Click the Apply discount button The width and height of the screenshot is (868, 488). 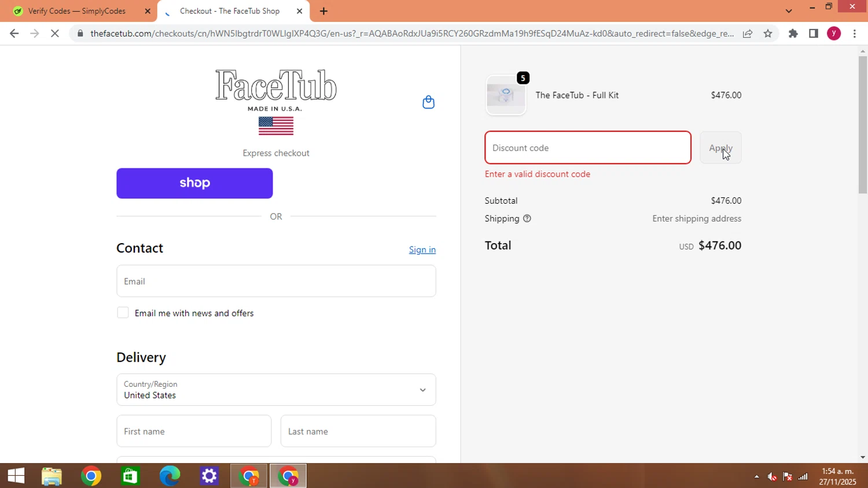[x=720, y=148]
